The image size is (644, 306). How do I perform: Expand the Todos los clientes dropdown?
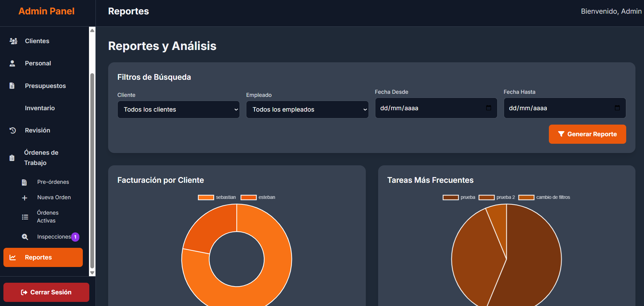178,110
